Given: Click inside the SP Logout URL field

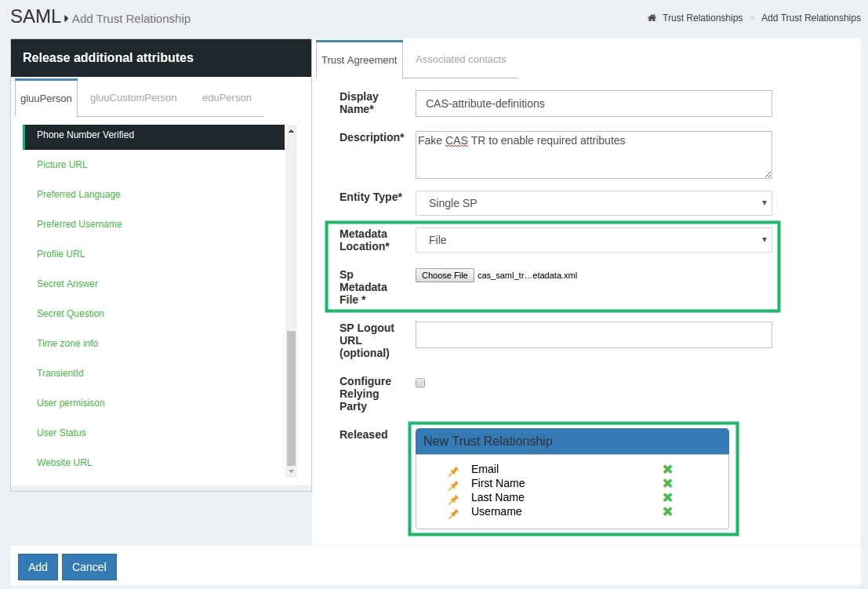Looking at the screenshot, I should click(593, 334).
